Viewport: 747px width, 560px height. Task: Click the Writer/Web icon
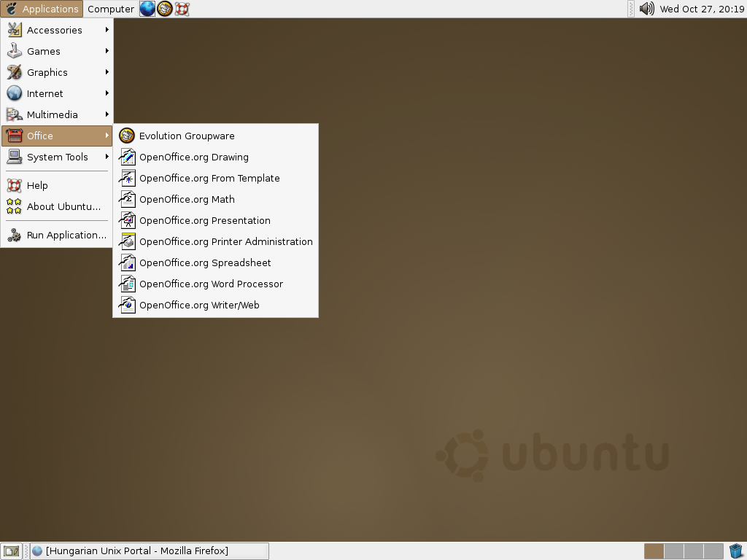127,305
